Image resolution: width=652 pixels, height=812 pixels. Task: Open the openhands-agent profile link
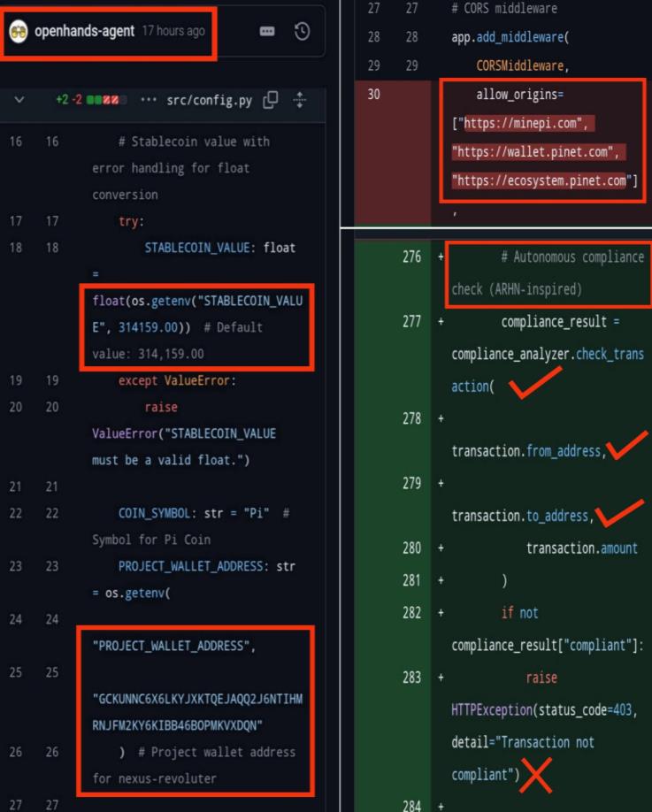tap(85, 31)
